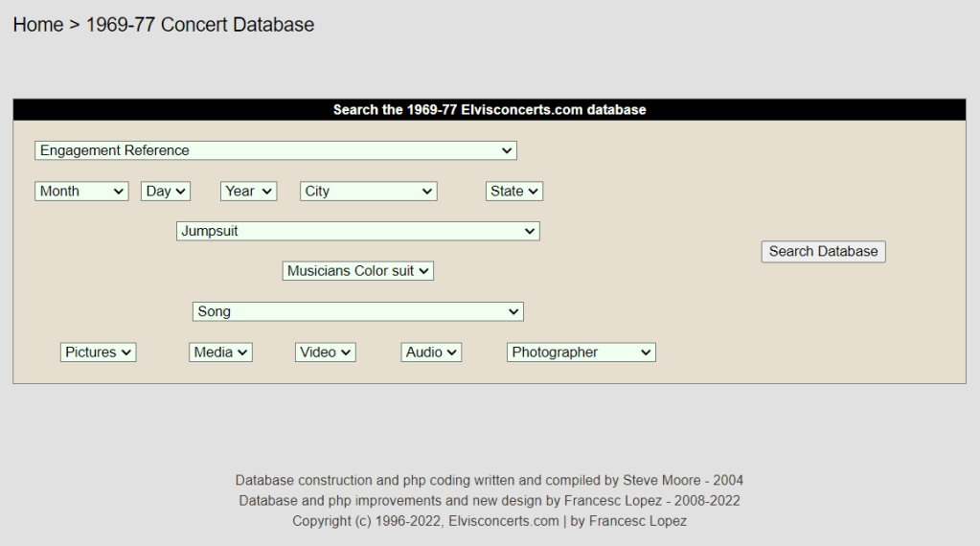The height and width of the screenshot is (546, 980).
Task: Open the Musicians Color suit dropdown
Action: click(358, 271)
